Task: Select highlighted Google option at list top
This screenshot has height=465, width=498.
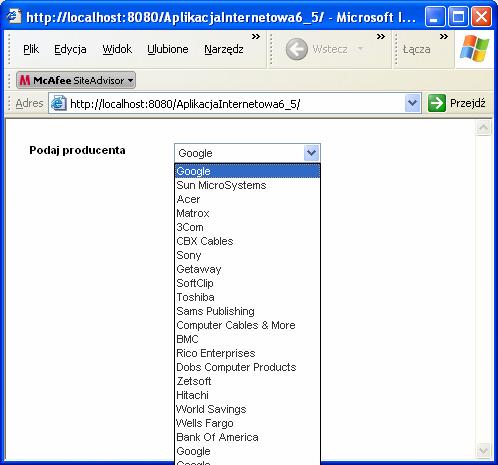Action: [x=247, y=171]
